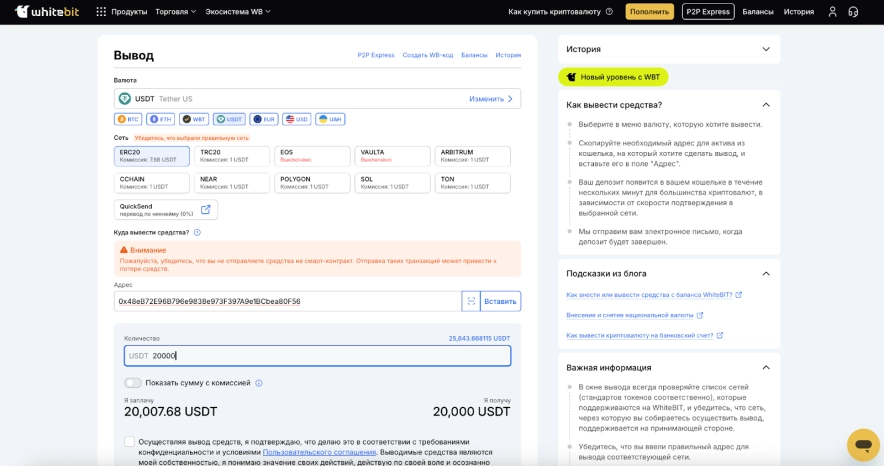Open the 'Торговля' dropdown menu
Screen dimensions: 884x466
point(176,12)
